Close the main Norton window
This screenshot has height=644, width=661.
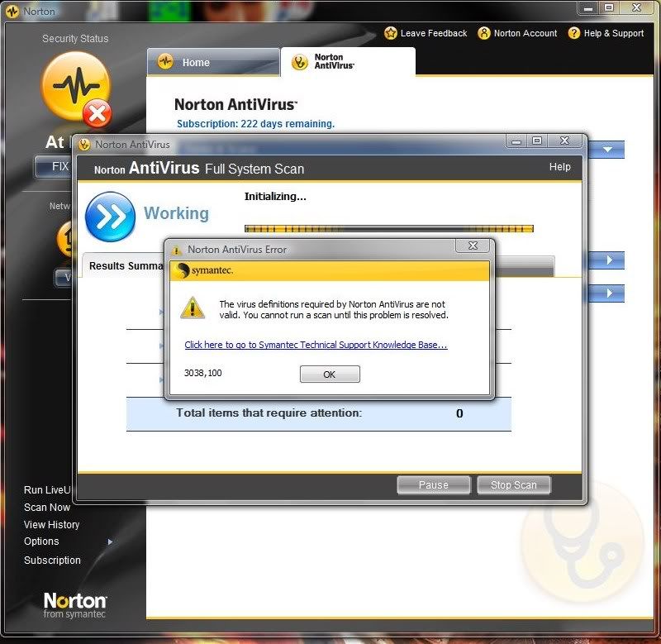click(x=637, y=8)
